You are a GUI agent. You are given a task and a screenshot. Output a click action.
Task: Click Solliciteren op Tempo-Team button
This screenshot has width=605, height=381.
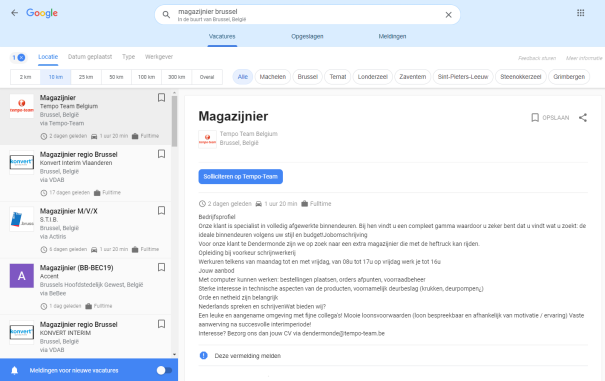[241, 176]
